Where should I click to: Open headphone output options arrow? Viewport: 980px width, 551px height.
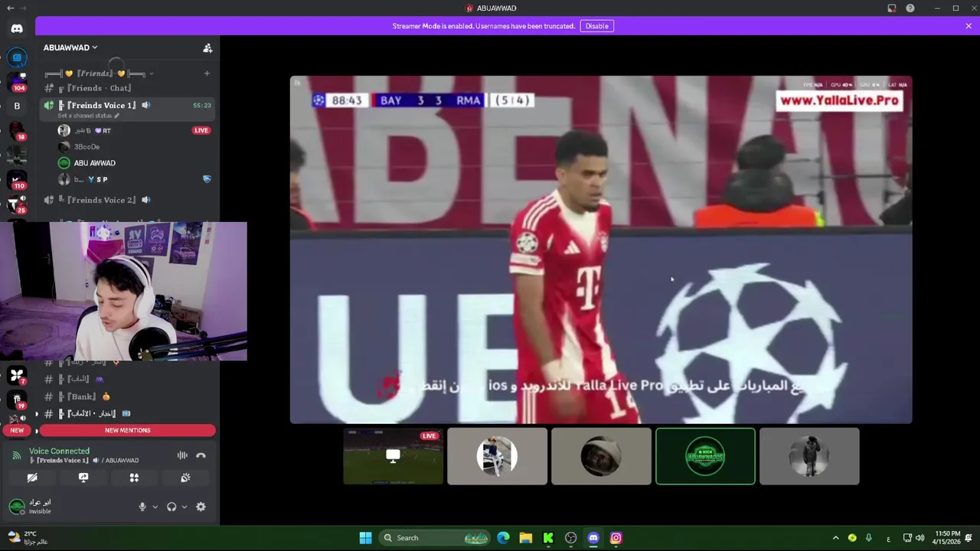pos(185,507)
